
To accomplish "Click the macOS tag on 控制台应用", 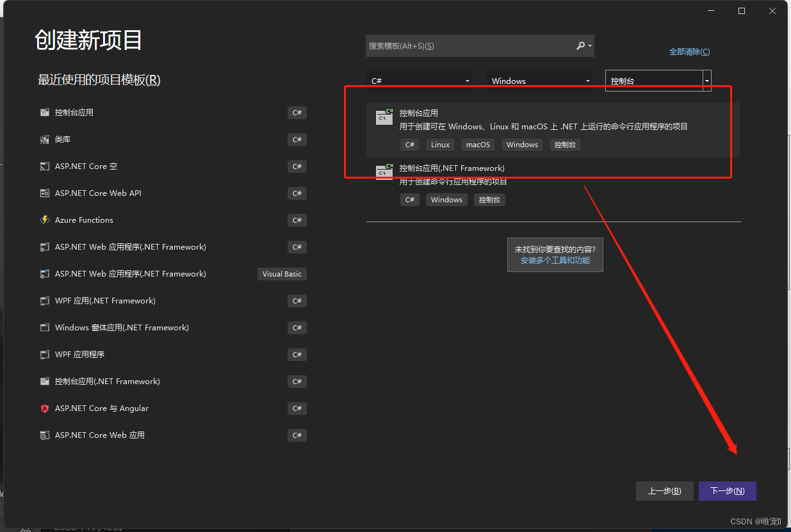I will click(478, 145).
